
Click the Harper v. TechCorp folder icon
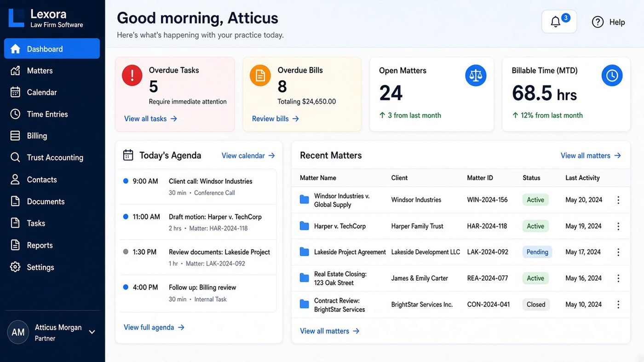(304, 226)
